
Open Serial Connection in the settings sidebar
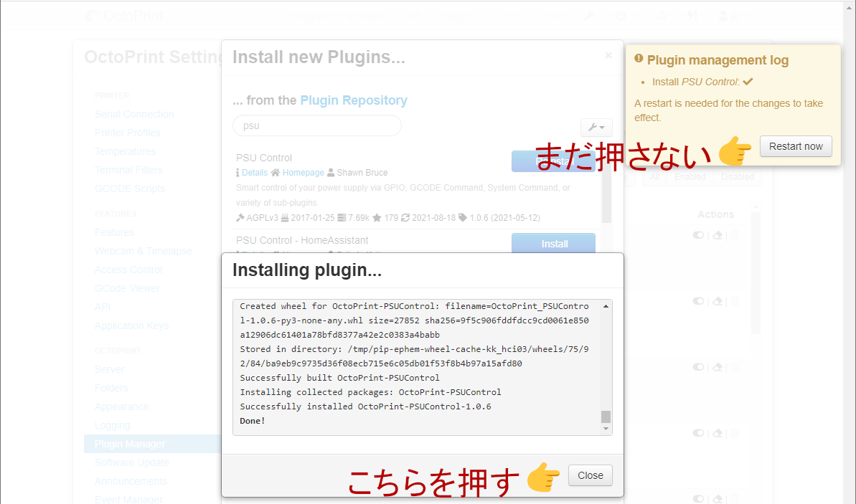134,114
